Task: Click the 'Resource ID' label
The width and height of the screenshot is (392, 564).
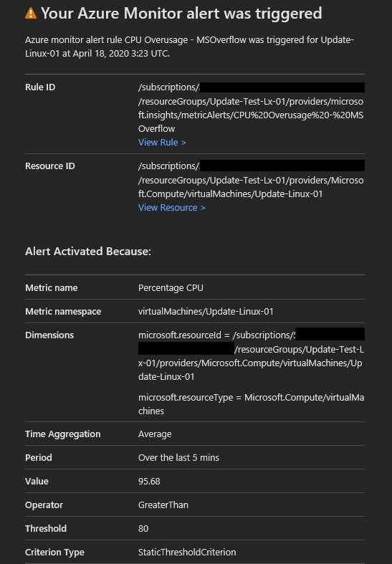Action: point(50,166)
